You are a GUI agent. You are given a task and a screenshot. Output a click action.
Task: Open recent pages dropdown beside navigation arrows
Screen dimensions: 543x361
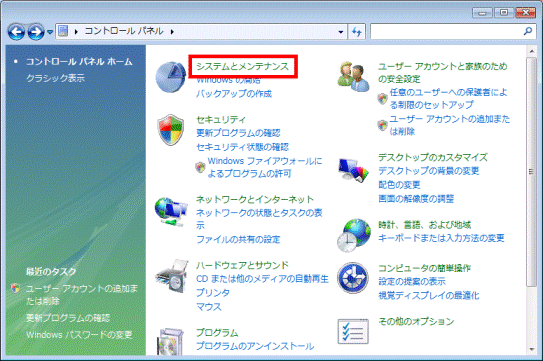point(50,32)
